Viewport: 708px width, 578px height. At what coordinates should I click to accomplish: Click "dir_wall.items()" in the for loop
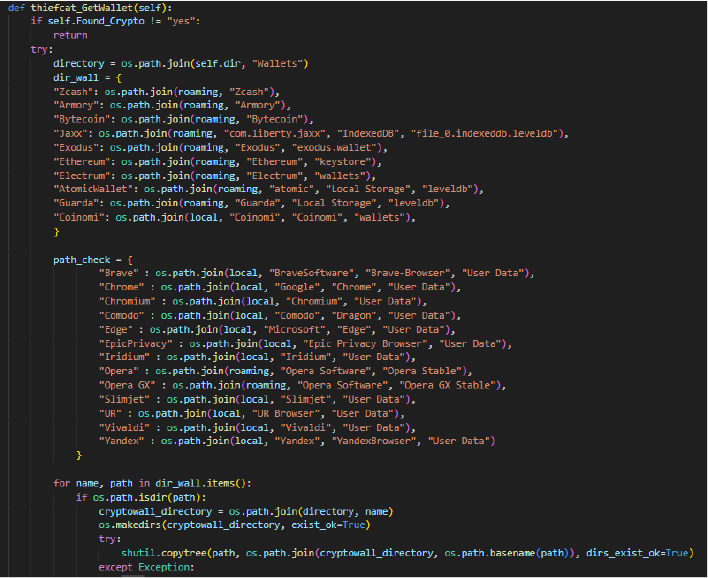(x=200, y=484)
